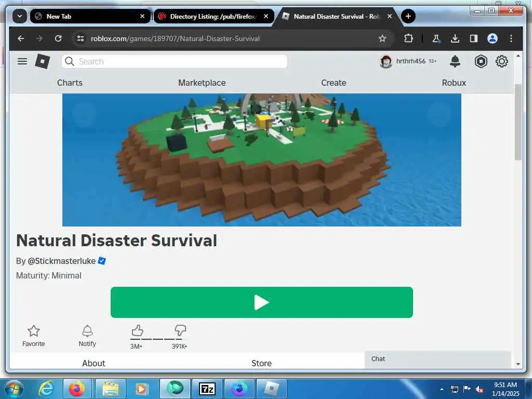Open 7-Zip from the taskbar

click(x=207, y=389)
